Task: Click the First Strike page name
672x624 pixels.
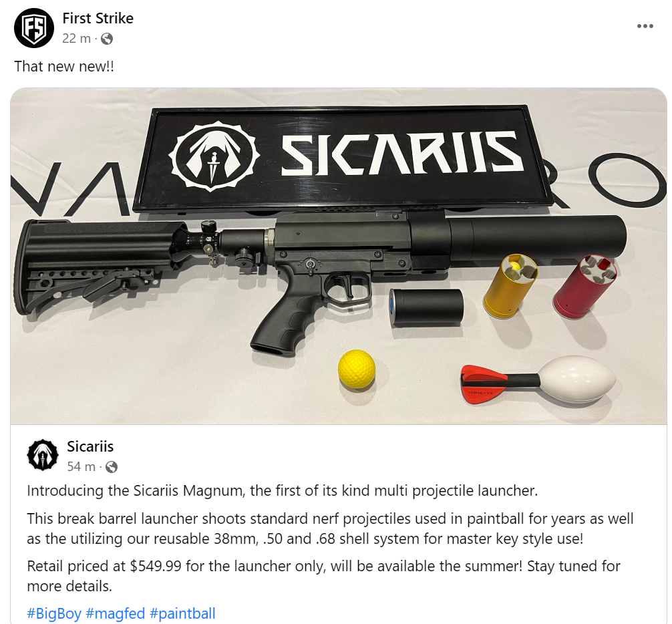Action: coord(98,18)
